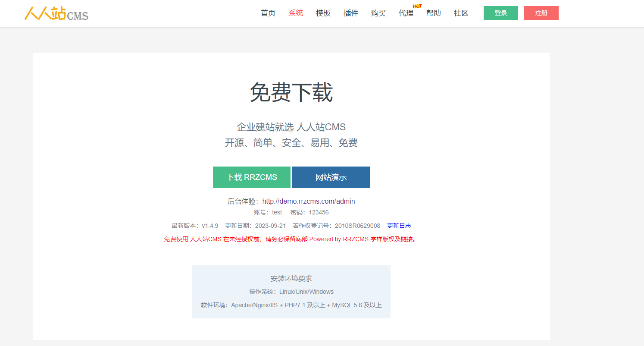Navigate to 购买 in the top menu
Viewport: 644px width, 346px height.
(x=378, y=13)
